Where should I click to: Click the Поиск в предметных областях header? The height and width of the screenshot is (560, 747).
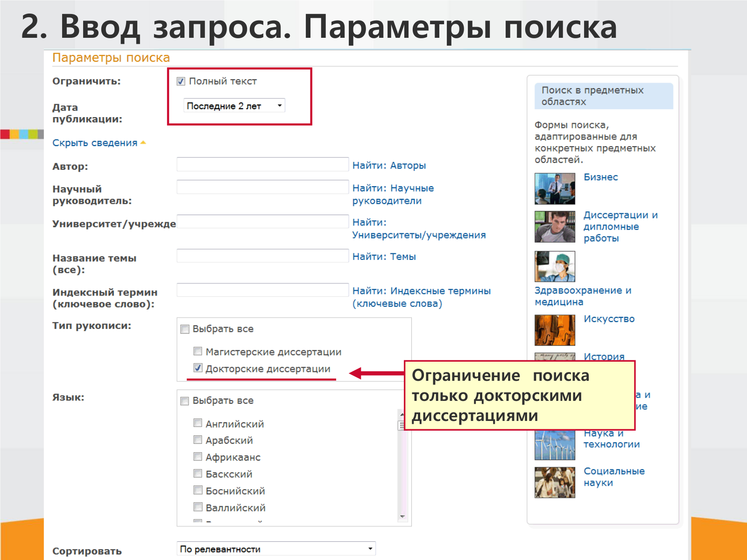pos(604,96)
